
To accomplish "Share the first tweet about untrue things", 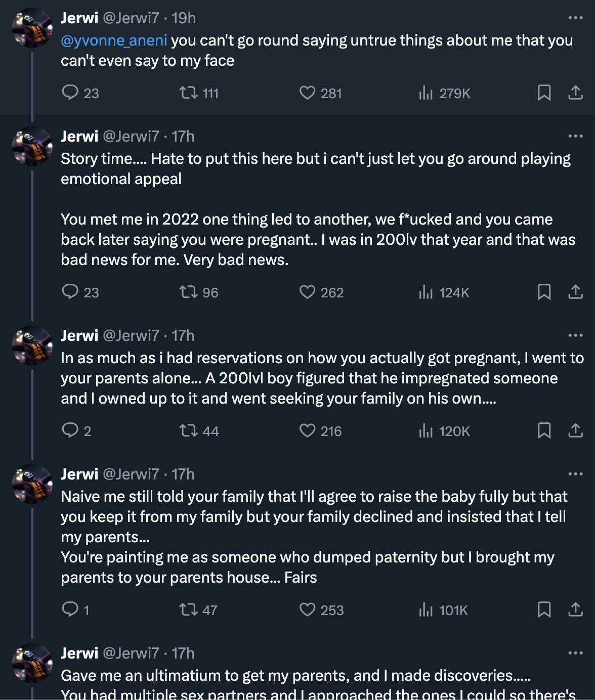I will (x=575, y=93).
